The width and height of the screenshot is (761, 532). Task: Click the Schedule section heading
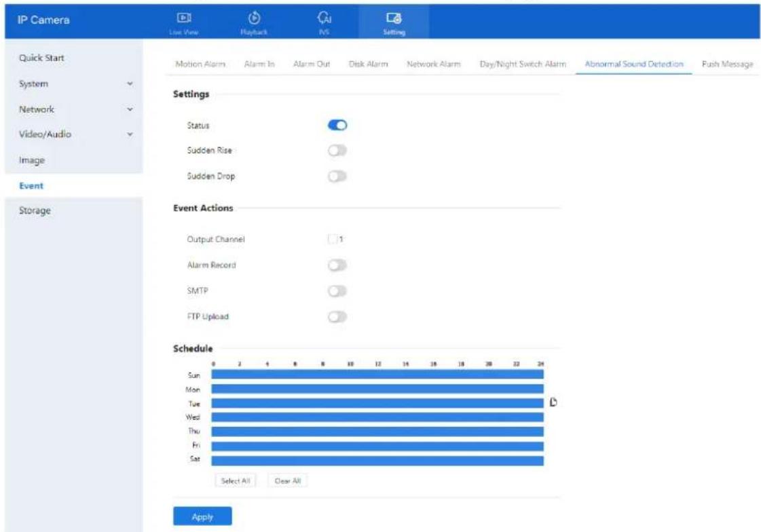click(193, 348)
